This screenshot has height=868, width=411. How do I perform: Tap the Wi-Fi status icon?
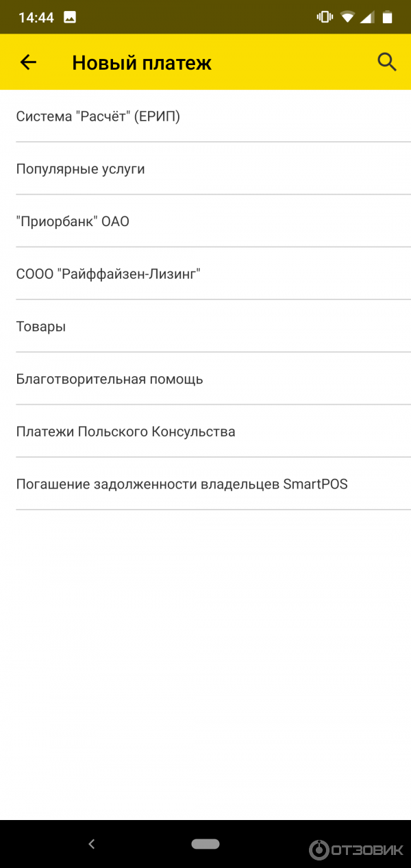pyautogui.click(x=348, y=17)
